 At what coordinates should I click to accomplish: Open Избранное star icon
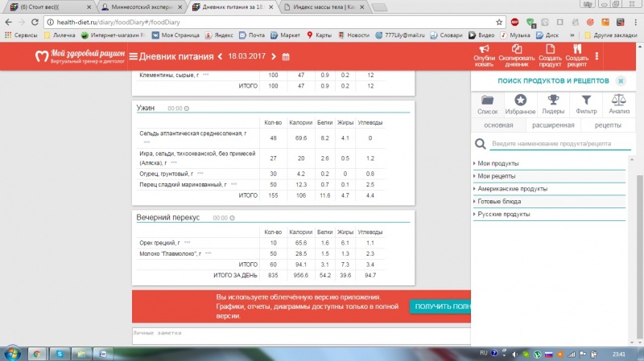[520, 101]
